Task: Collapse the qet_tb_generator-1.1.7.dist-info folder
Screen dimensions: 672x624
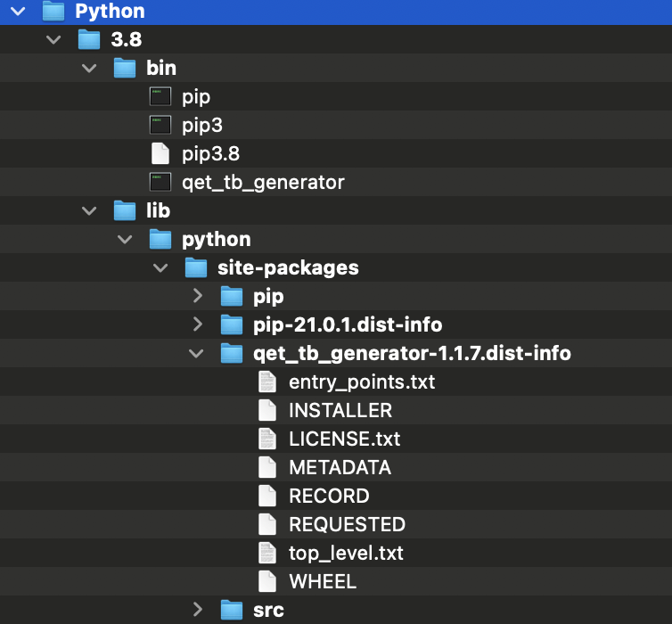Action: 198,354
